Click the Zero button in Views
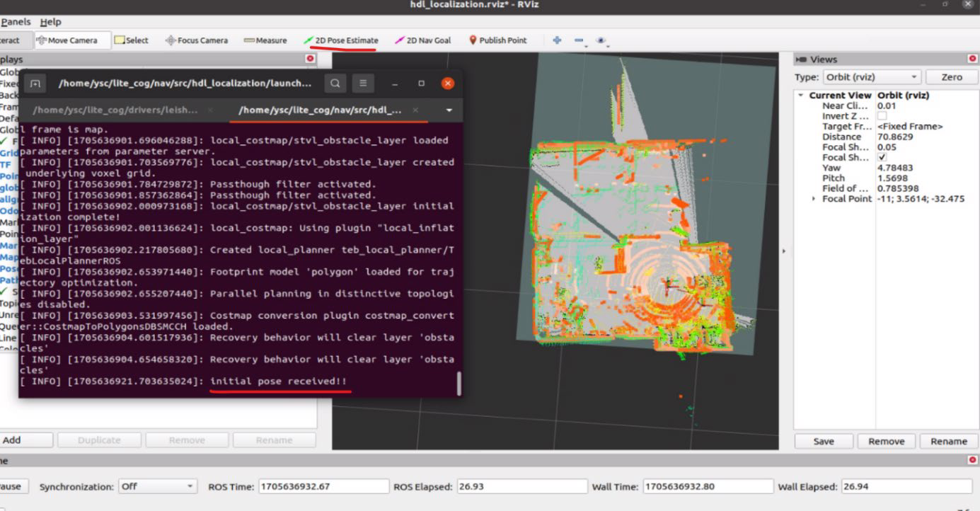This screenshot has height=511, width=980. click(x=952, y=77)
